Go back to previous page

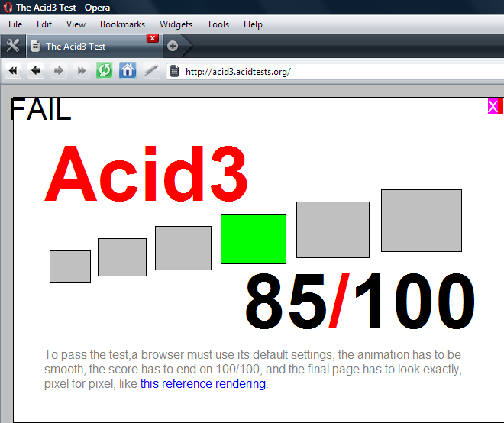pos(36,70)
